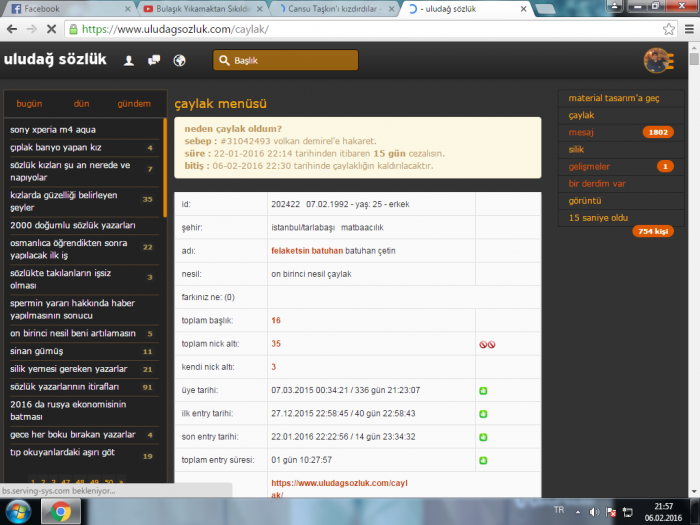Click green plus icon in ilk entry tarihi row
Viewport: 700px width, 525px height.
point(483,414)
